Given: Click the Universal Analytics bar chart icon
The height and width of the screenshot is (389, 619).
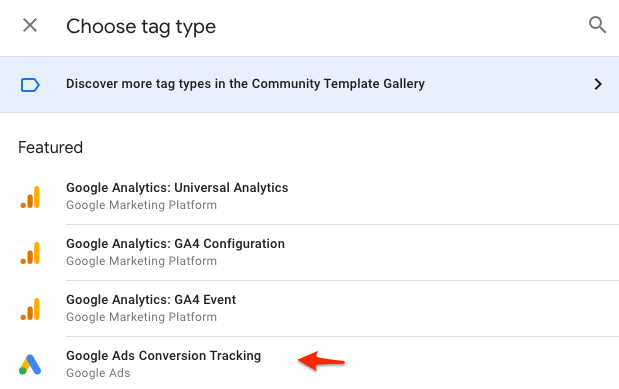Looking at the screenshot, I should (30, 197).
